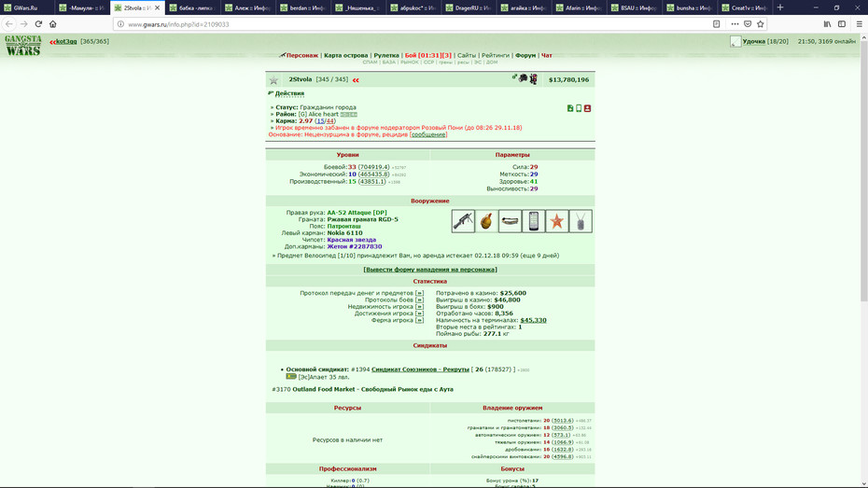Viewport: 868px width, 488px height.
Task: Open Outland Food Market syndicate link
Action: point(372,389)
